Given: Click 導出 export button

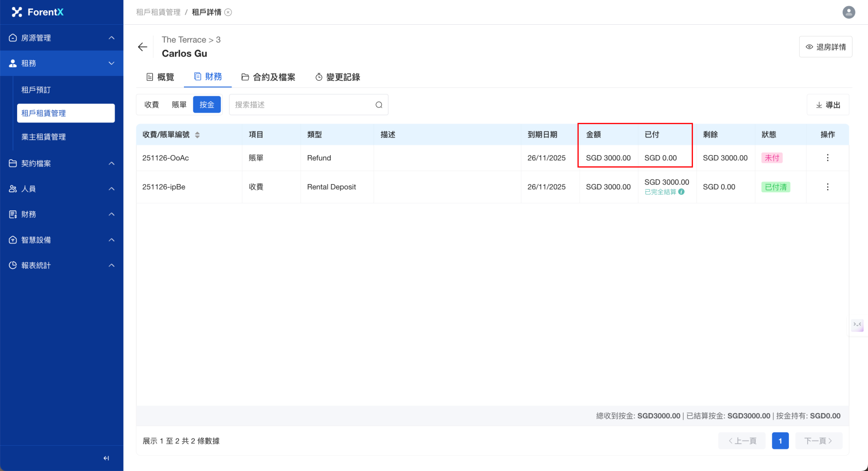Looking at the screenshot, I should [x=828, y=105].
